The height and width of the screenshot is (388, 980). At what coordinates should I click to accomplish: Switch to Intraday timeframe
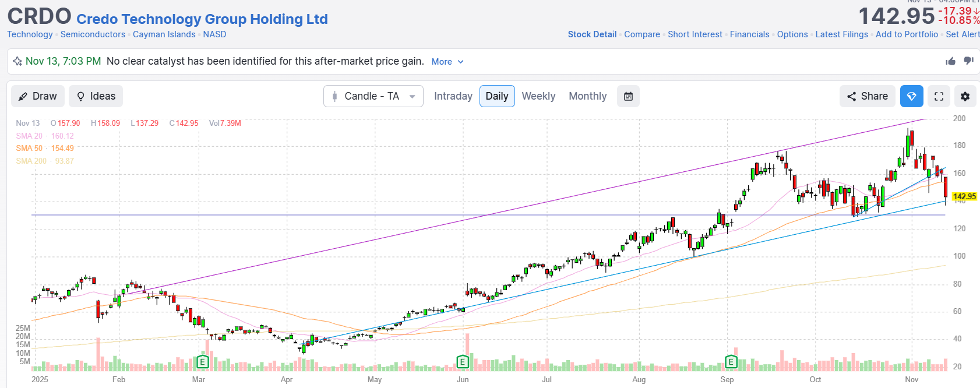click(x=453, y=96)
